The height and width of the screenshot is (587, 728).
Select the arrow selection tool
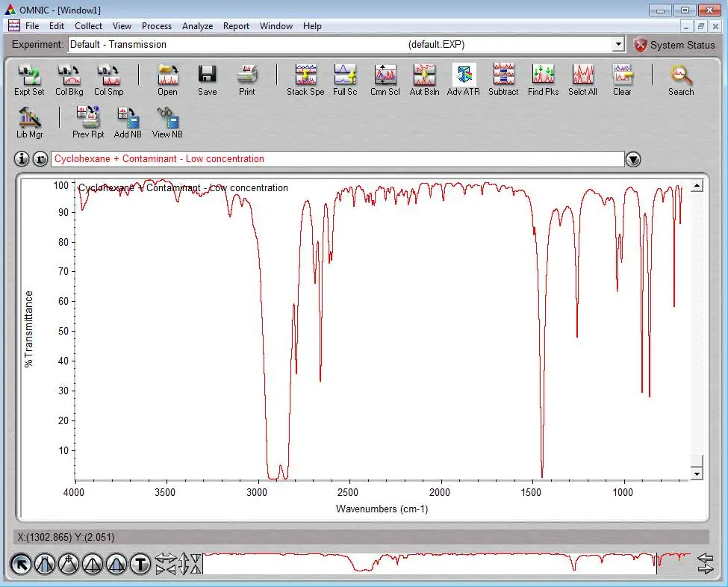[21, 564]
